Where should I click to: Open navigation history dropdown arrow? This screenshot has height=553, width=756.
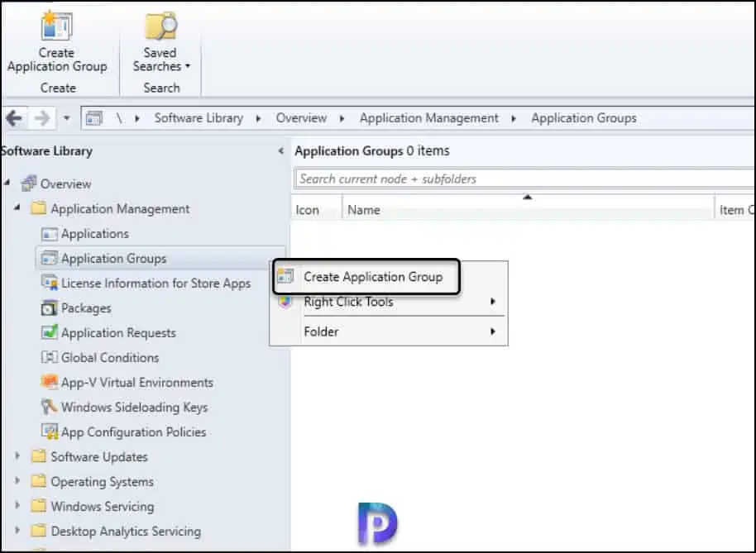coord(67,118)
